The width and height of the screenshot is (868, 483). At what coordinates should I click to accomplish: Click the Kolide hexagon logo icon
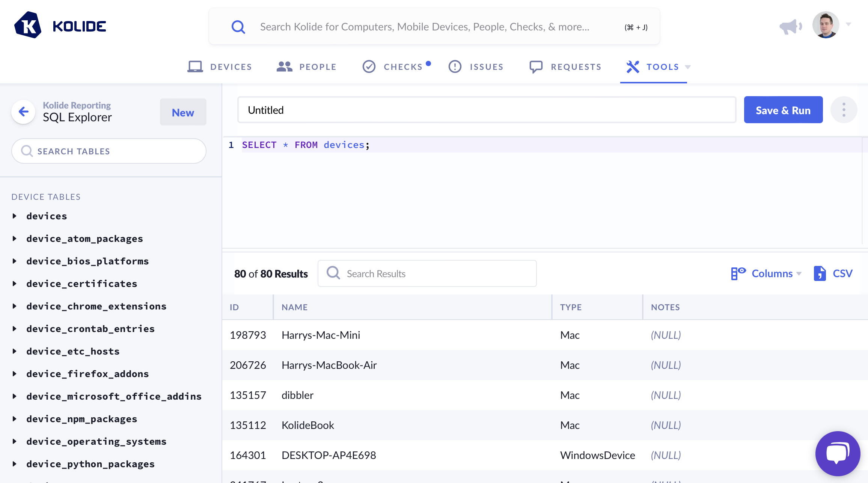coord(28,26)
